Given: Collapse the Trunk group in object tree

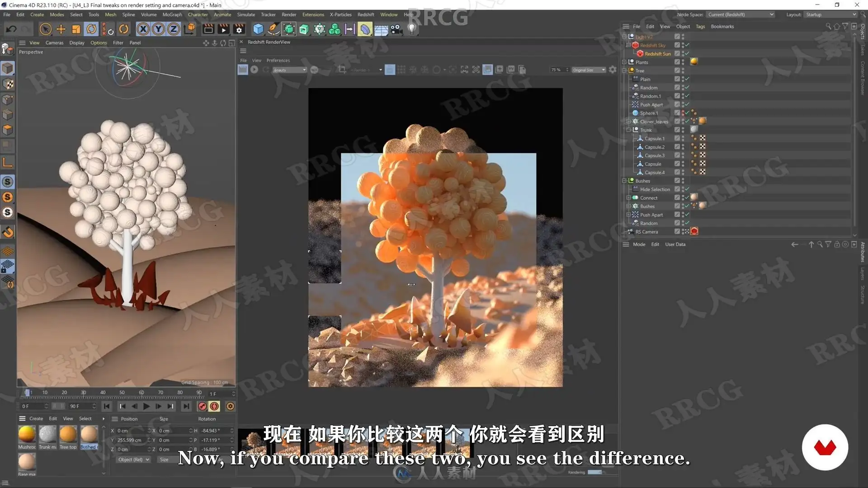Looking at the screenshot, I should pos(628,130).
